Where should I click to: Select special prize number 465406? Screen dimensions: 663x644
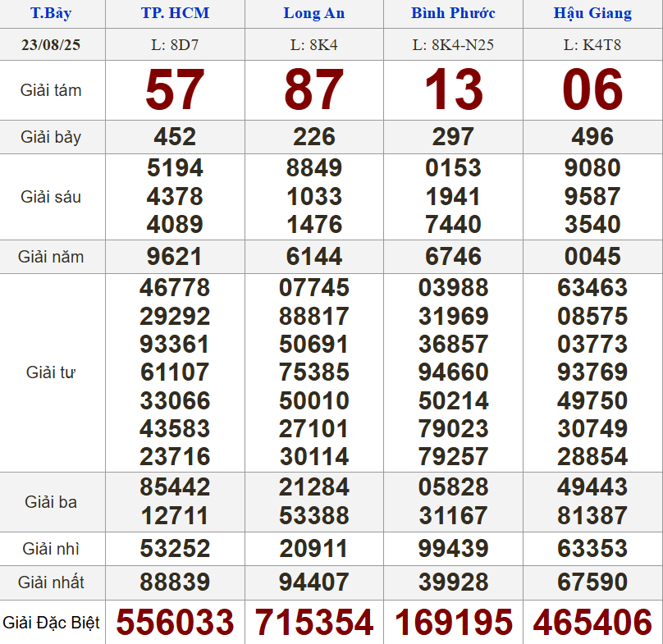(x=592, y=623)
